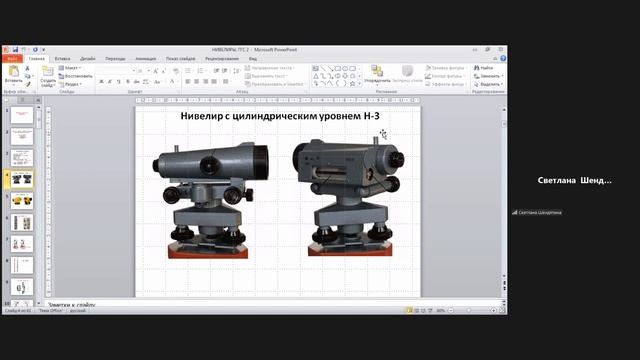This screenshot has width=640, height=360.
Task: Click the Text Direction (Направление текста) button
Action: coord(269,68)
